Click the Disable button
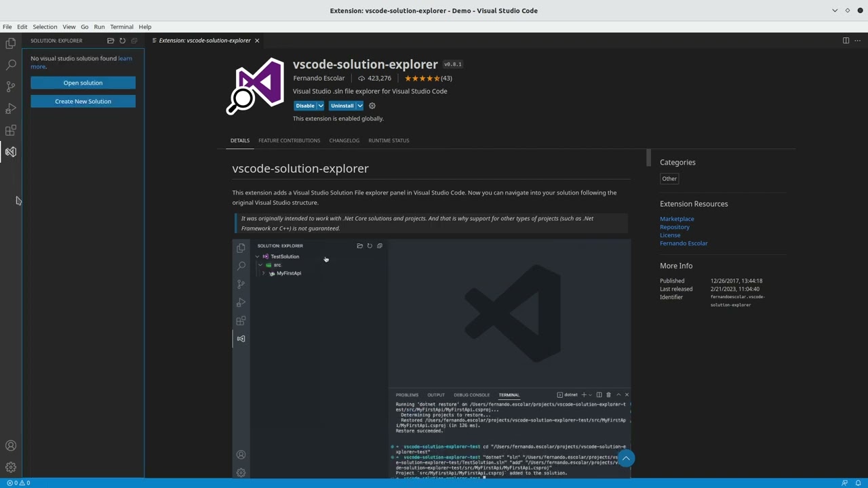The image size is (868, 488). (305, 106)
